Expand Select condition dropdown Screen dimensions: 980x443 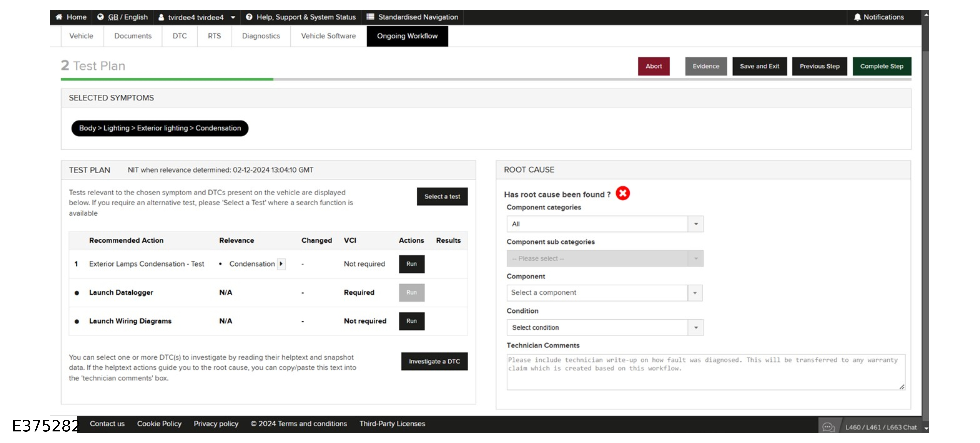pyautogui.click(x=695, y=327)
